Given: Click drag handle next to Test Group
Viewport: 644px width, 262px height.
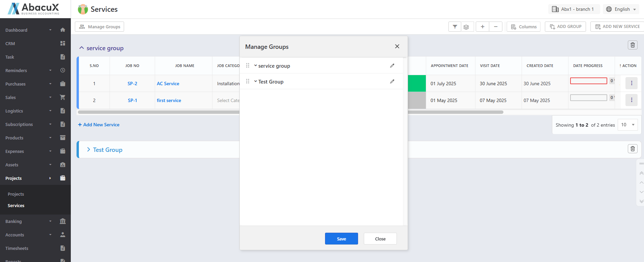Looking at the screenshot, I should coord(247,81).
